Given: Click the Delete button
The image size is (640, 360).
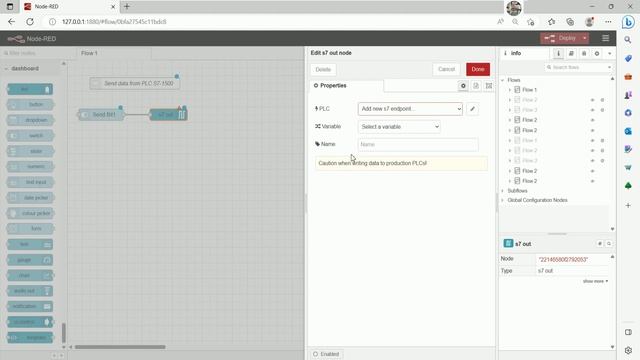Looking at the screenshot, I should 323,69.
